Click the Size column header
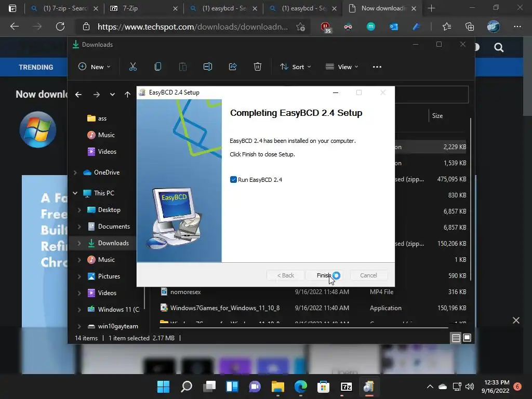The image size is (532, 399). (x=437, y=116)
